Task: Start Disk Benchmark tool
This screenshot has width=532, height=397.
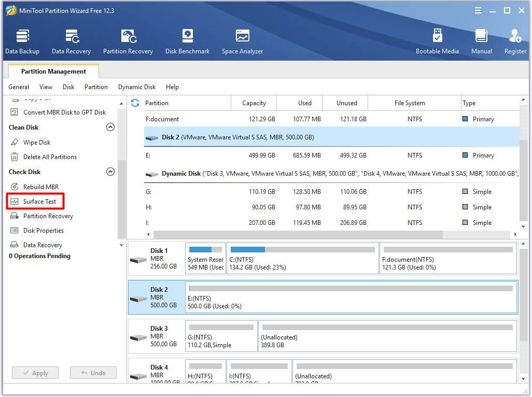Action: [x=187, y=36]
